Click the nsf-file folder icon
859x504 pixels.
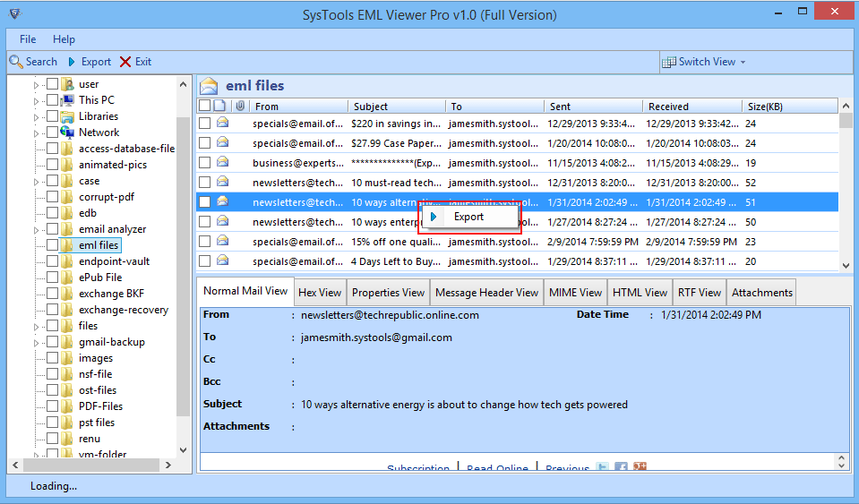67,374
